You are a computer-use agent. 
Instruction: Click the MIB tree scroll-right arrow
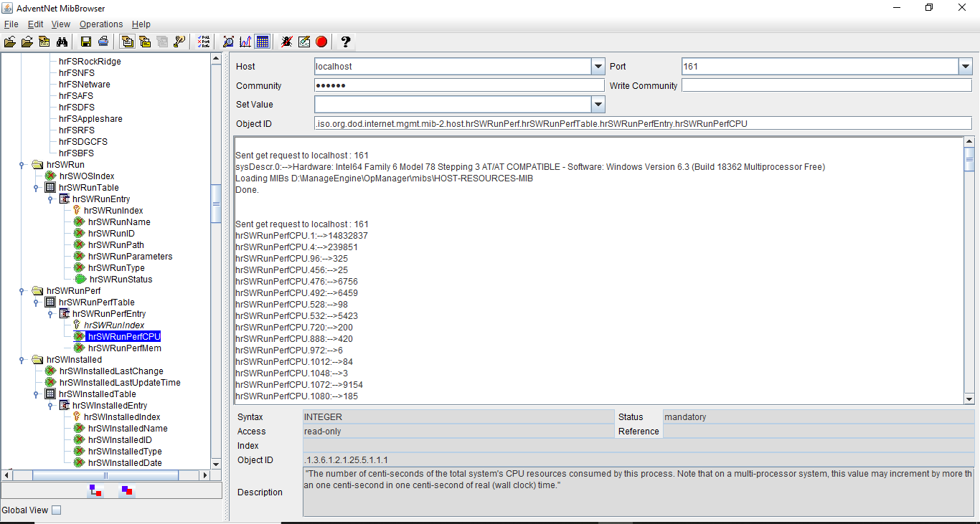click(205, 475)
